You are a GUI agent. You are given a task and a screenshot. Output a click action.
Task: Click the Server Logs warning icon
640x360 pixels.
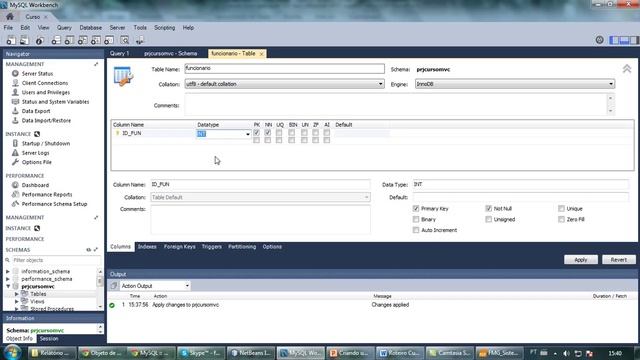tap(15, 153)
